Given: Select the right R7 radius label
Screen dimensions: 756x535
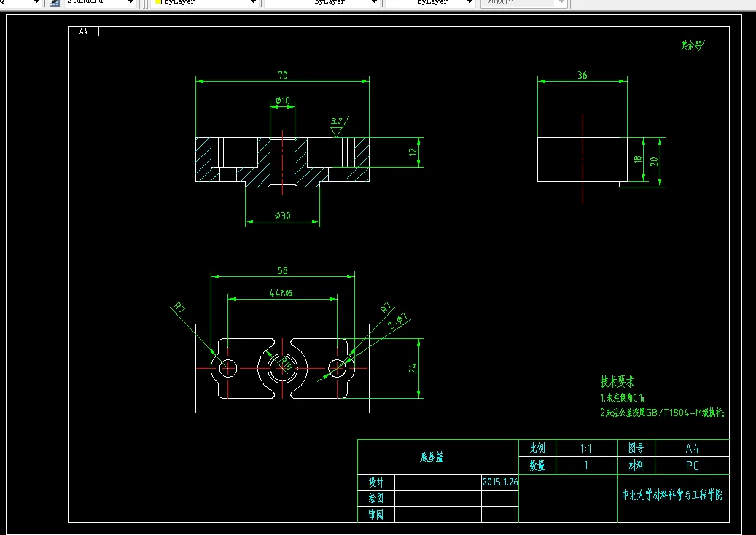Looking at the screenshot, I should click(x=387, y=308).
